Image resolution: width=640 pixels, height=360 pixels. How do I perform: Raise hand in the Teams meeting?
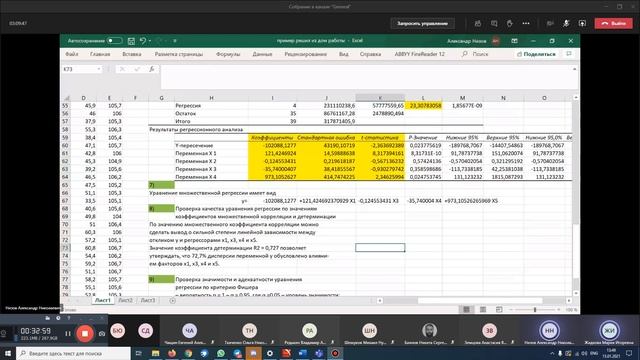(510, 24)
